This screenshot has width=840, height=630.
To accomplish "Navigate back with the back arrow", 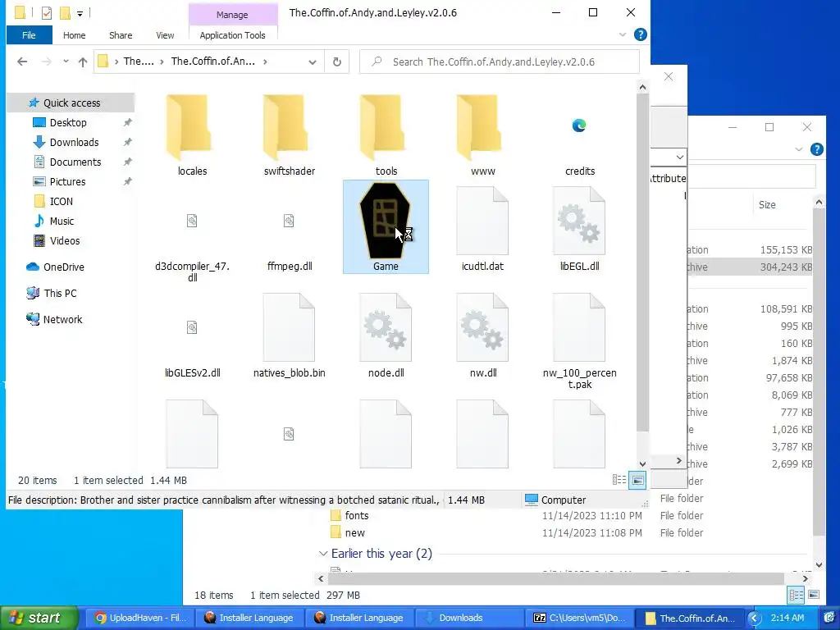I will [22, 62].
